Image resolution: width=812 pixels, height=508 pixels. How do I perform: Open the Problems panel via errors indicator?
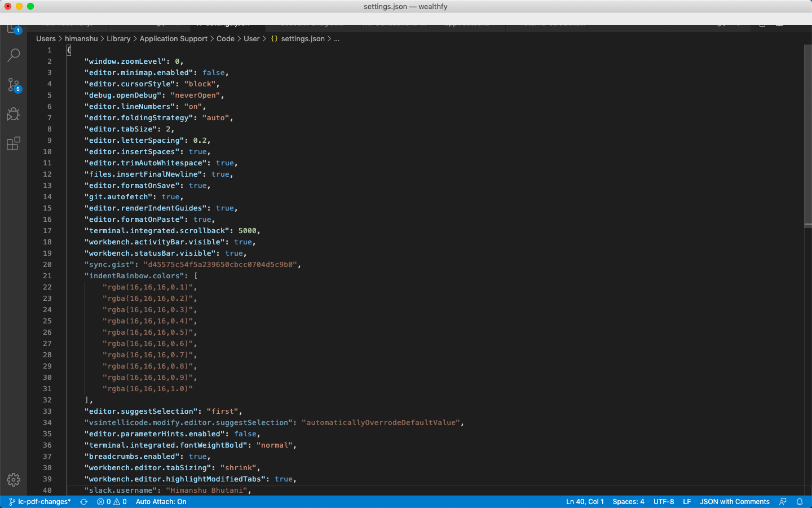(x=112, y=501)
